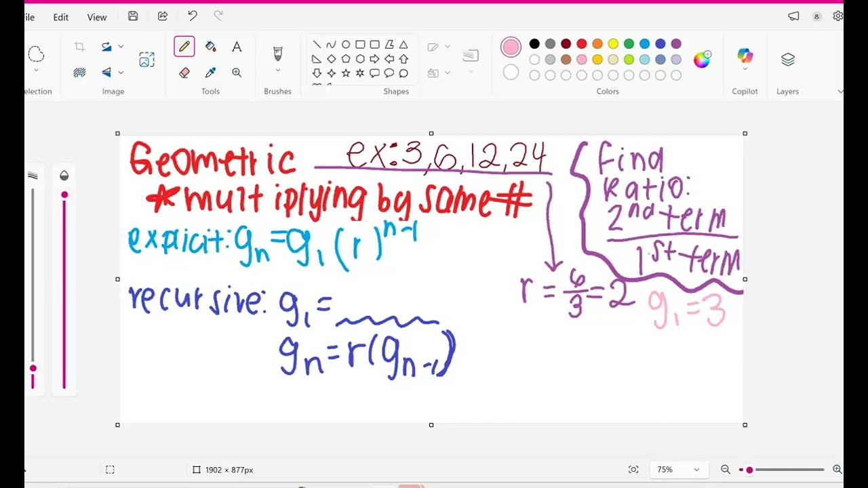Choose the purple color swatch

(676, 44)
